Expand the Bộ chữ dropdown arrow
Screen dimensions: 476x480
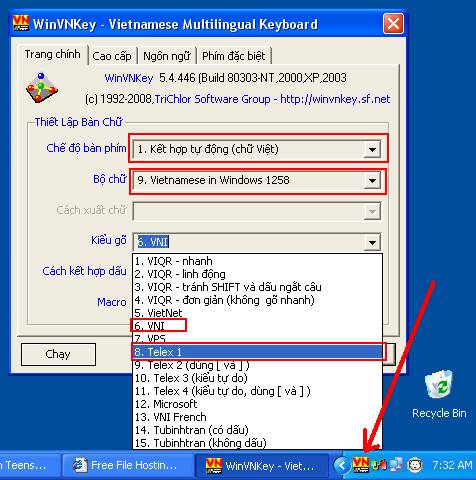pyautogui.click(x=372, y=181)
